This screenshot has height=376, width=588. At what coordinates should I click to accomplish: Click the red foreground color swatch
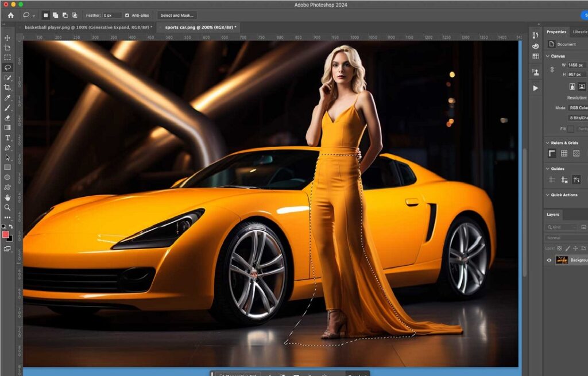[x=6, y=234]
